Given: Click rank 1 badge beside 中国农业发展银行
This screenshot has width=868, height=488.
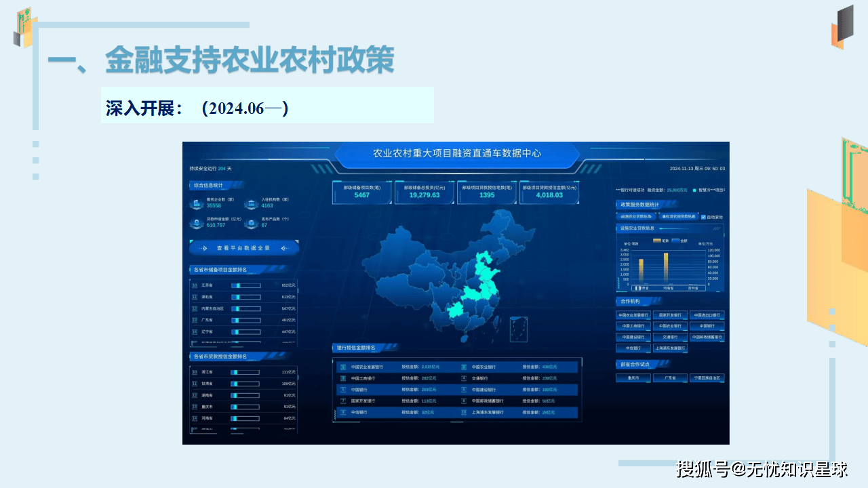Looking at the screenshot, I should pyautogui.click(x=343, y=367).
